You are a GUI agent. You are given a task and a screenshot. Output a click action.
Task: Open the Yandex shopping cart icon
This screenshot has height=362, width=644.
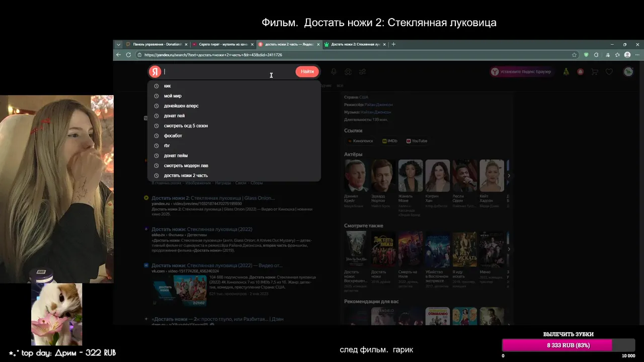point(595,72)
